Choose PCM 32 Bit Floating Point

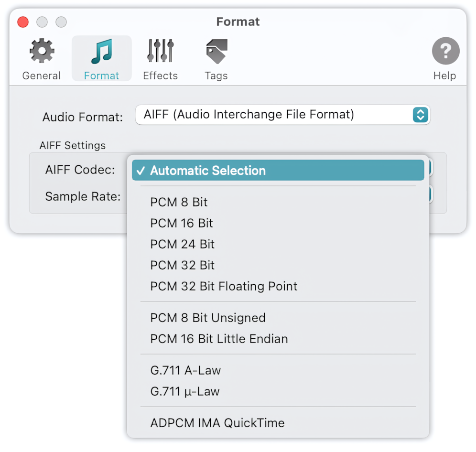[x=278, y=286]
